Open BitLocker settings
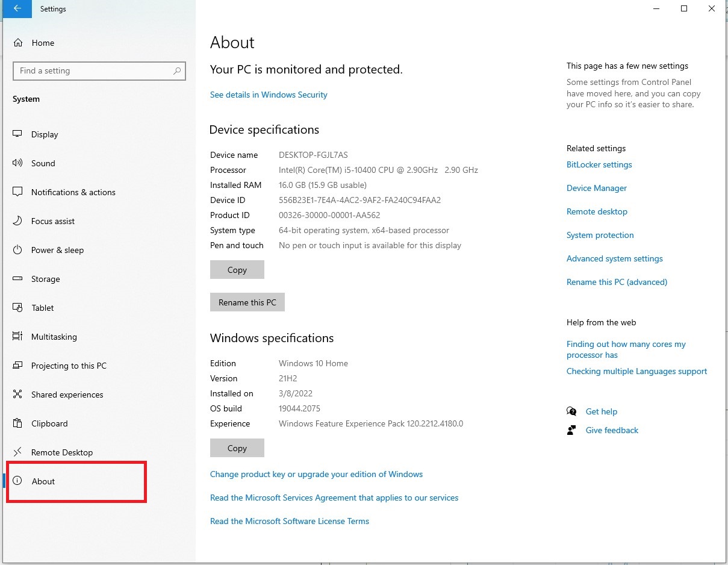 point(599,164)
